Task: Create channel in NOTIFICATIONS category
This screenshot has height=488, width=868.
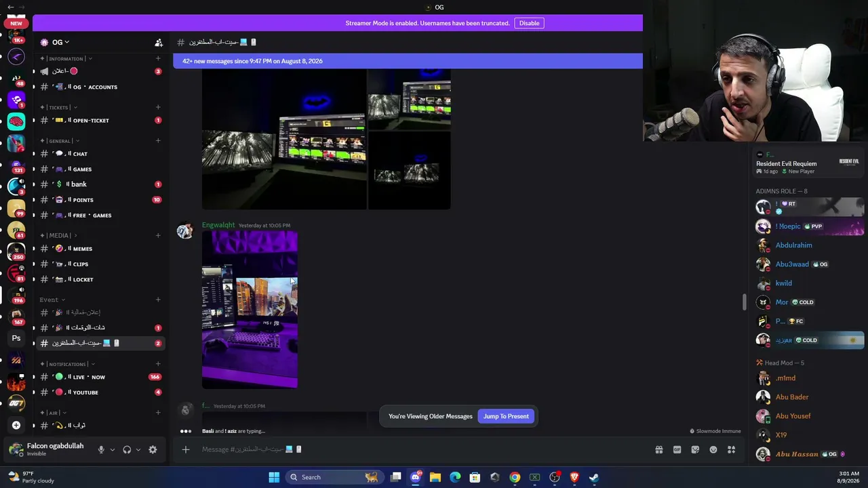Action: pyautogui.click(x=158, y=364)
